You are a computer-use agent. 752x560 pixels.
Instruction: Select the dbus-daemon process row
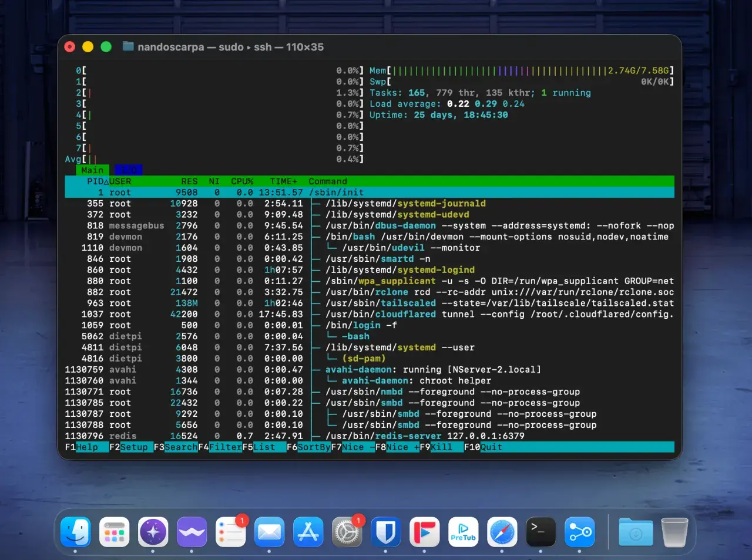pyautogui.click(x=370, y=226)
